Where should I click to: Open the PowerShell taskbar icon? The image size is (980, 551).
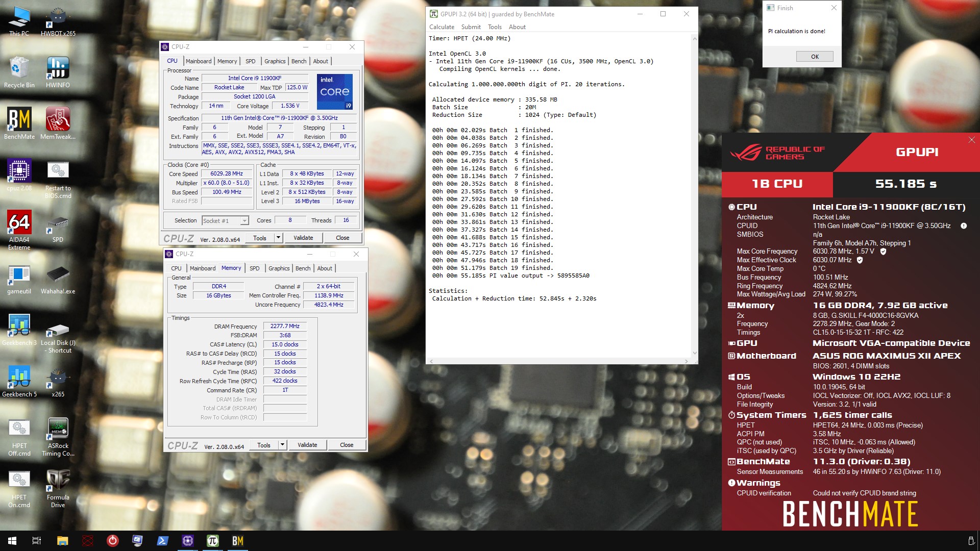[162, 541]
